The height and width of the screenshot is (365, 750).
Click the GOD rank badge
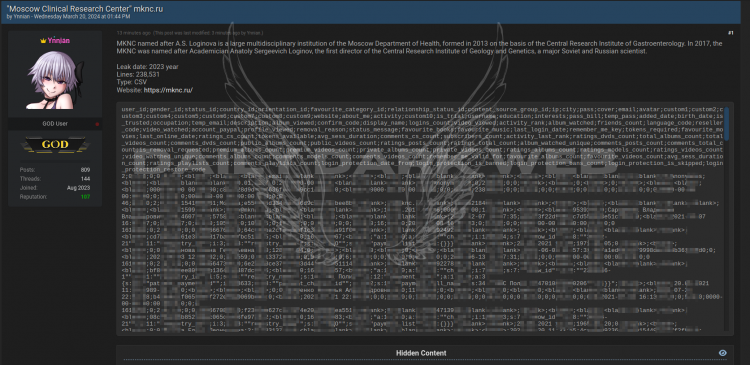[55, 144]
